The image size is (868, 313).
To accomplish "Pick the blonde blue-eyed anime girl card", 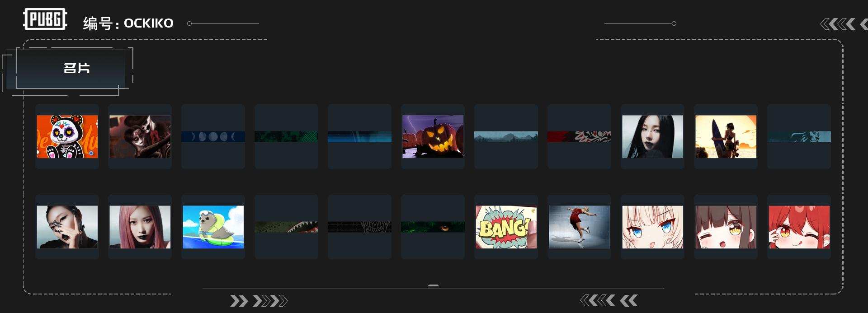I will point(652,227).
